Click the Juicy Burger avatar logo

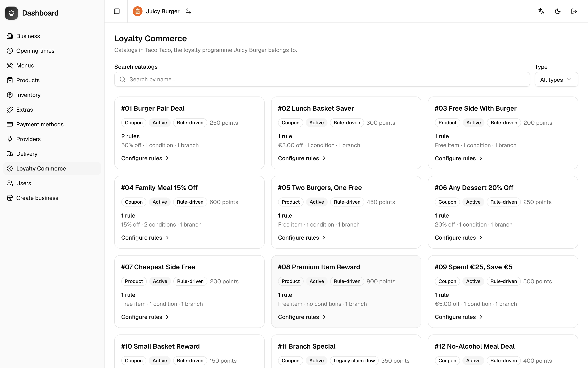click(x=138, y=11)
